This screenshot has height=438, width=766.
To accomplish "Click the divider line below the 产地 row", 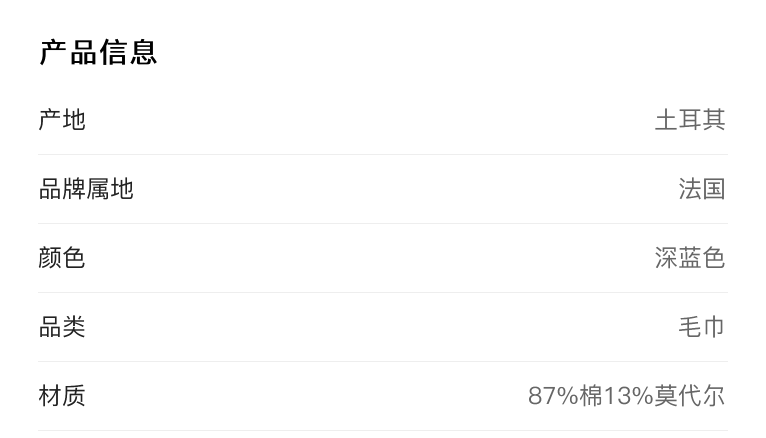I will click(x=382, y=155).
